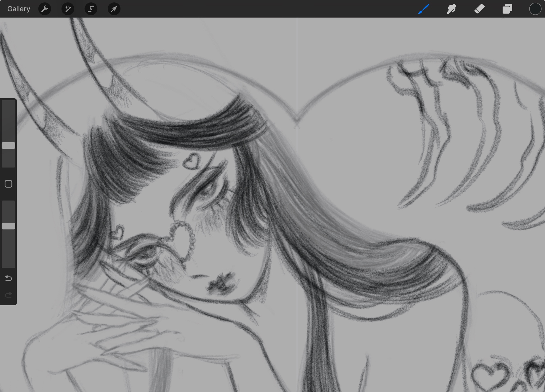Return to the Gallery
The height and width of the screenshot is (392, 545).
[x=19, y=9]
